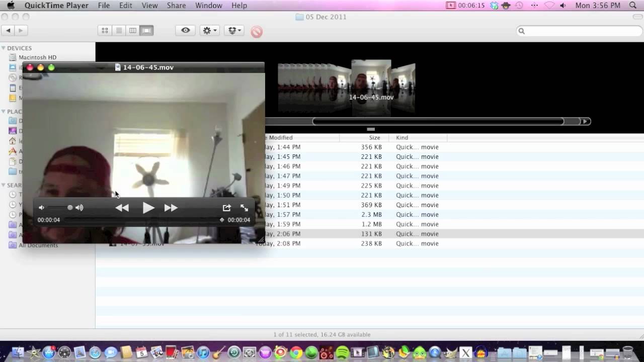Open Google Chrome from the Dock

click(296, 353)
